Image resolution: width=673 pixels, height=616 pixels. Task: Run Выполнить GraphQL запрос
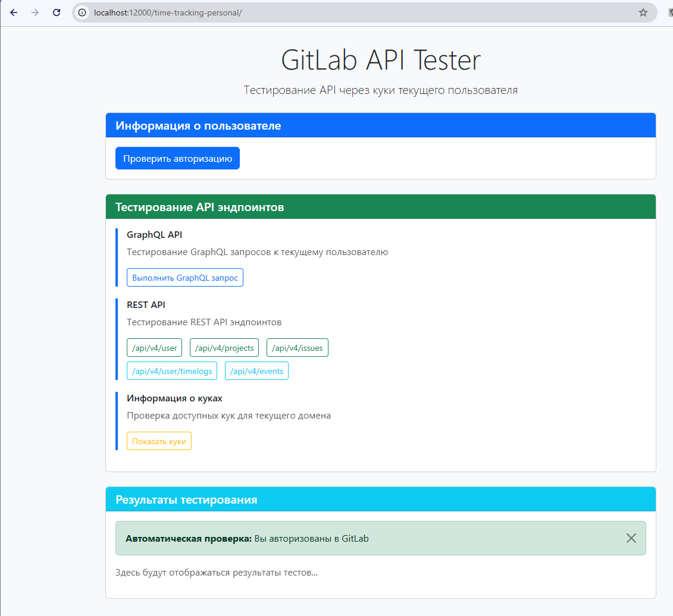coord(185,278)
